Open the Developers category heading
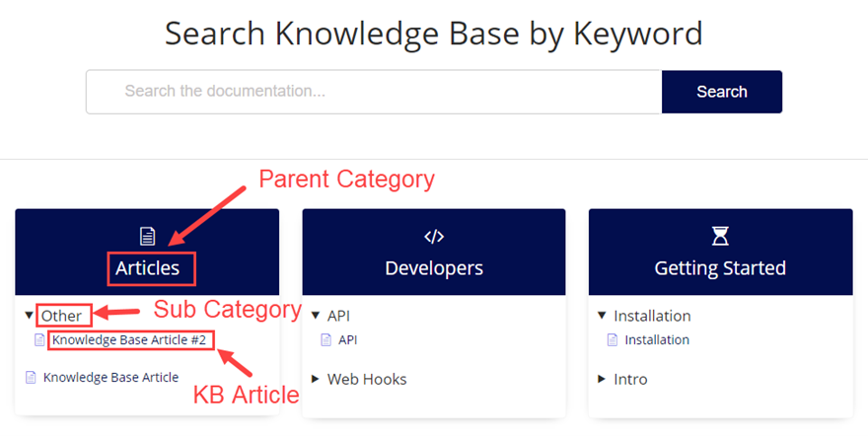 tap(434, 267)
